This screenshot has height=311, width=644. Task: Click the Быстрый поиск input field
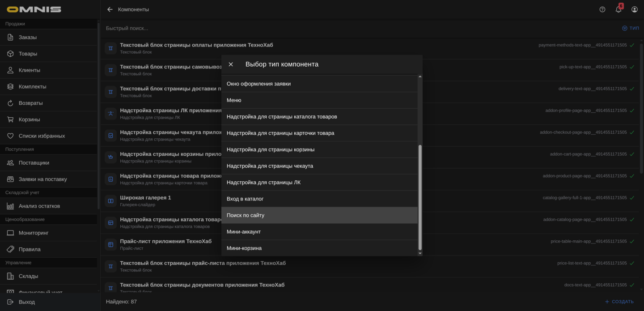[x=313, y=28]
